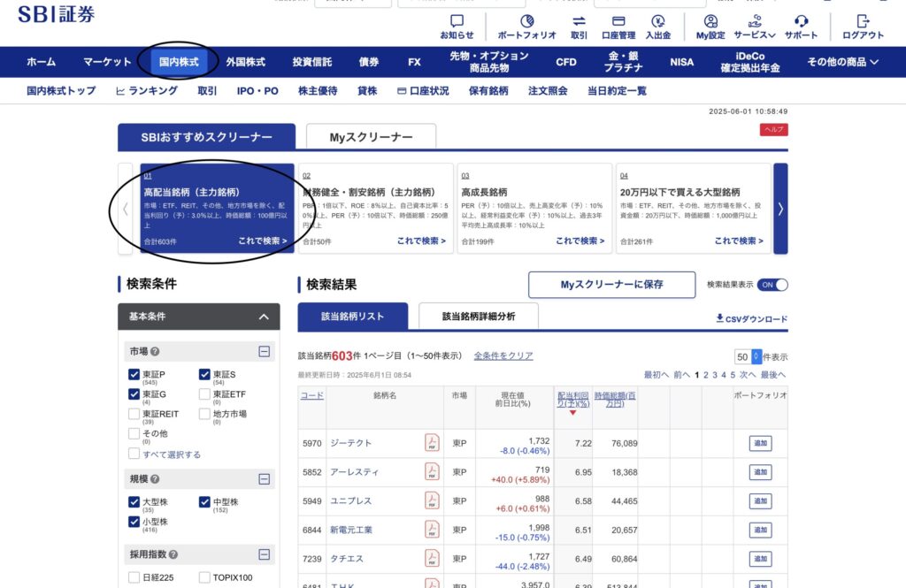Click これで検索 on the 高成長銘柄 card
The image size is (906, 588).
[x=580, y=241]
